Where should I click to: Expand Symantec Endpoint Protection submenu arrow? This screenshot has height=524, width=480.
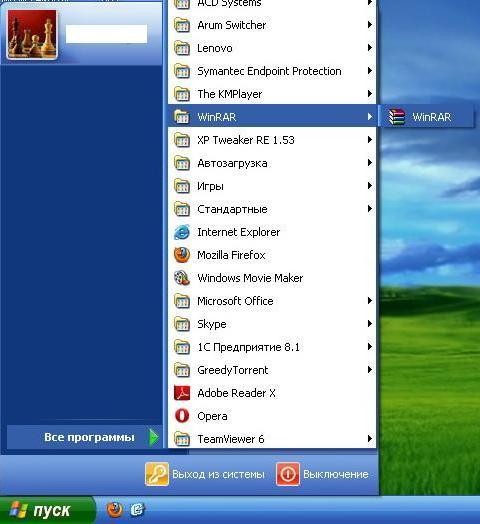click(x=370, y=71)
